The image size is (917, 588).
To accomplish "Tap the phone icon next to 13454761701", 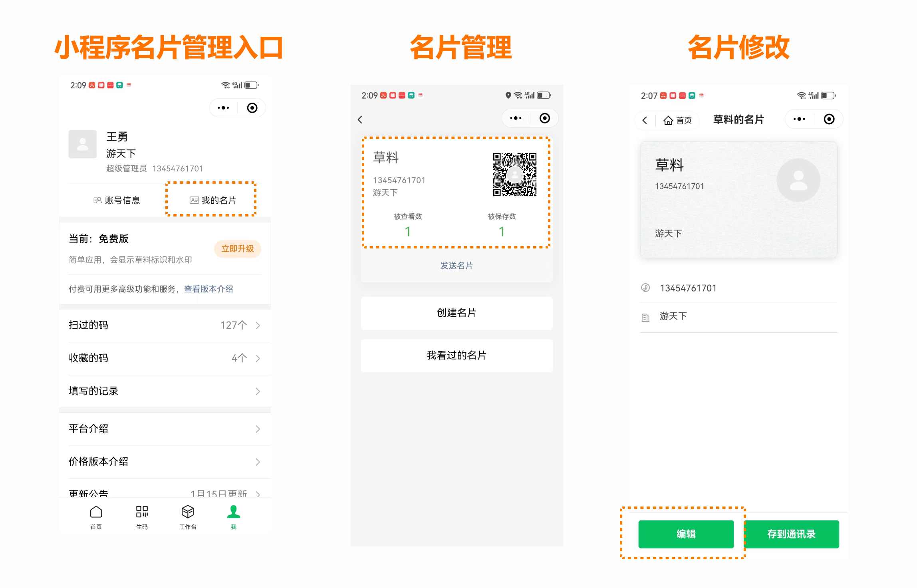I will (646, 288).
